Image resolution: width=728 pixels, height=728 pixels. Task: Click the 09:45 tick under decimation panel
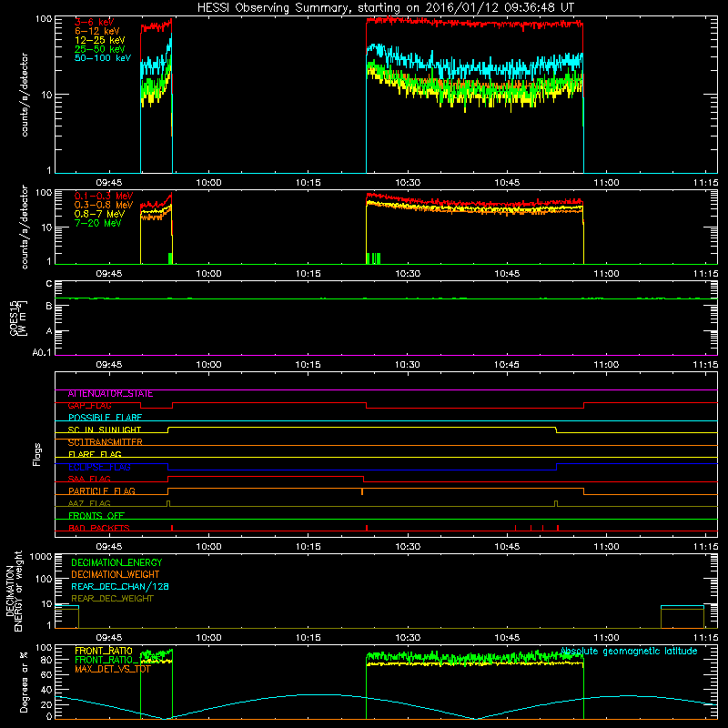point(108,638)
